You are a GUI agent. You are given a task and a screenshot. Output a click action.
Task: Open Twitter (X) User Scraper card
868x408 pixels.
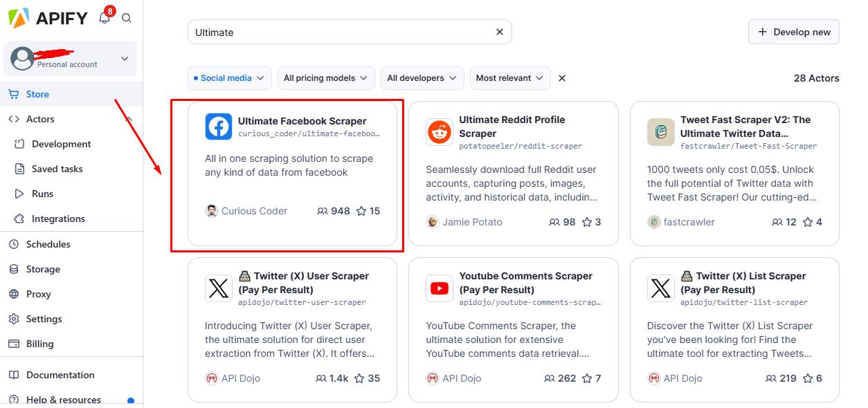click(x=292, y=329)
